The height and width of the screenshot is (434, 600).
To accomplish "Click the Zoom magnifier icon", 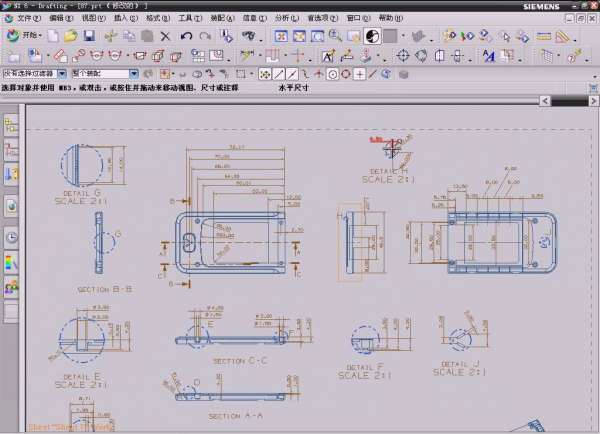I will 335,36.
